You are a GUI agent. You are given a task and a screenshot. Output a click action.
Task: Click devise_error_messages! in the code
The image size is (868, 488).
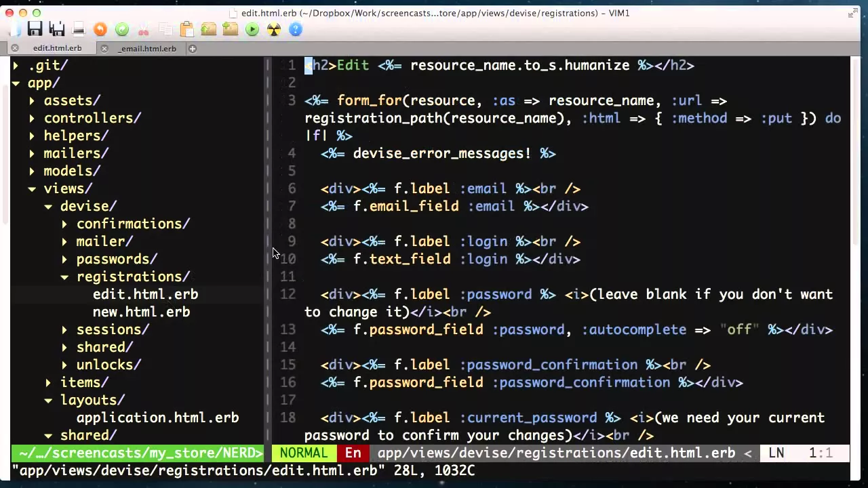click(442, 153)
